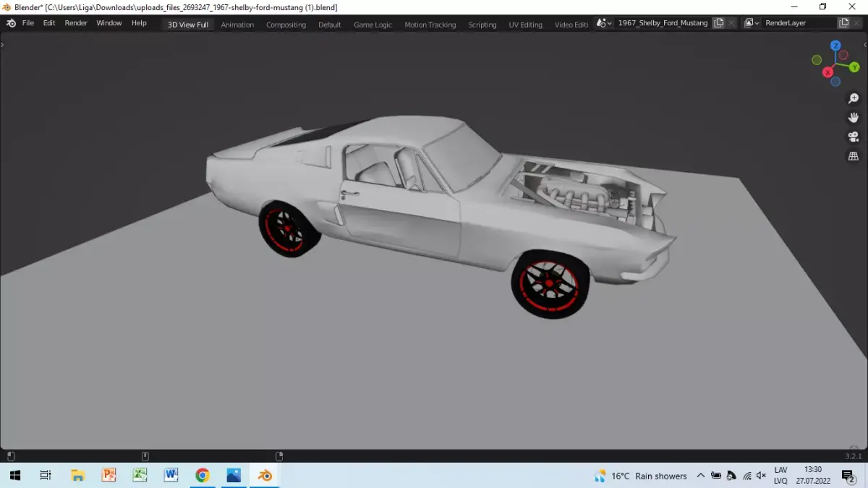The height and width of the screenshot is (488, 868).
Task: Click the Blender version 3.2.1 in status bar
Action: tap(854, 456)
